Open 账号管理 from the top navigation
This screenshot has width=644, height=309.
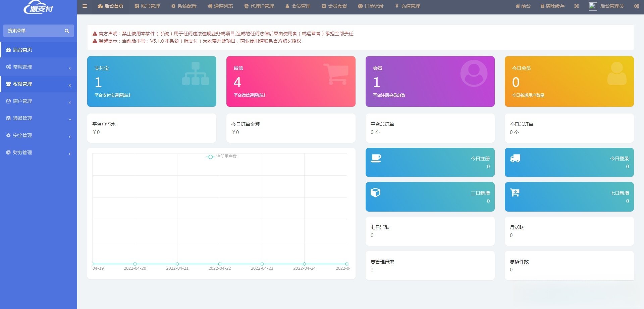click(148, 6)
